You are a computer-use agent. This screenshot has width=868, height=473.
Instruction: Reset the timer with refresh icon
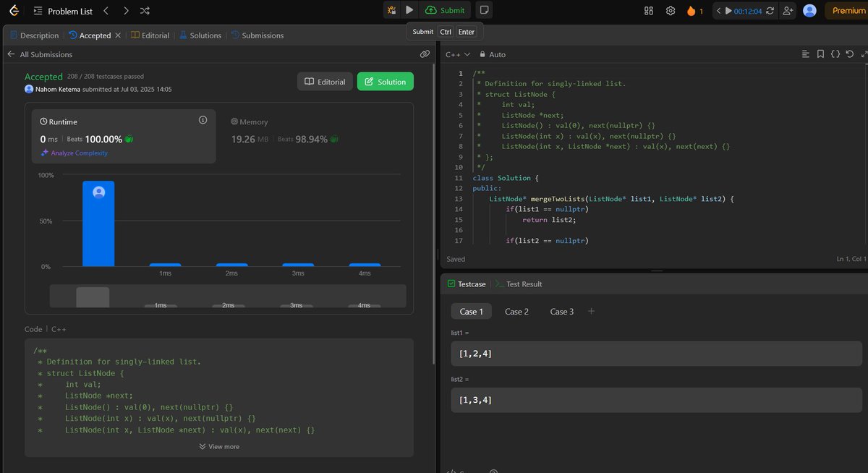pyautogui.click(x=770, y=11)
